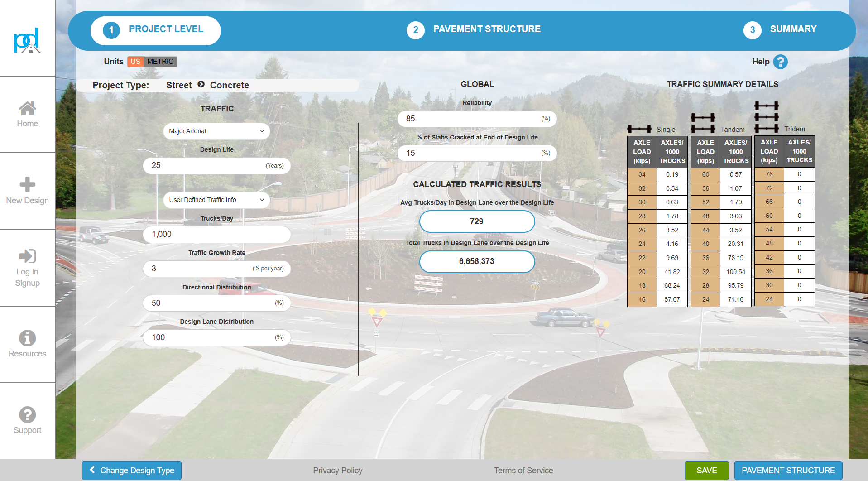The width and height of the screenshot is (868, 481).
Task: Select the Project Level step tab
Action: tap(155, 30)
